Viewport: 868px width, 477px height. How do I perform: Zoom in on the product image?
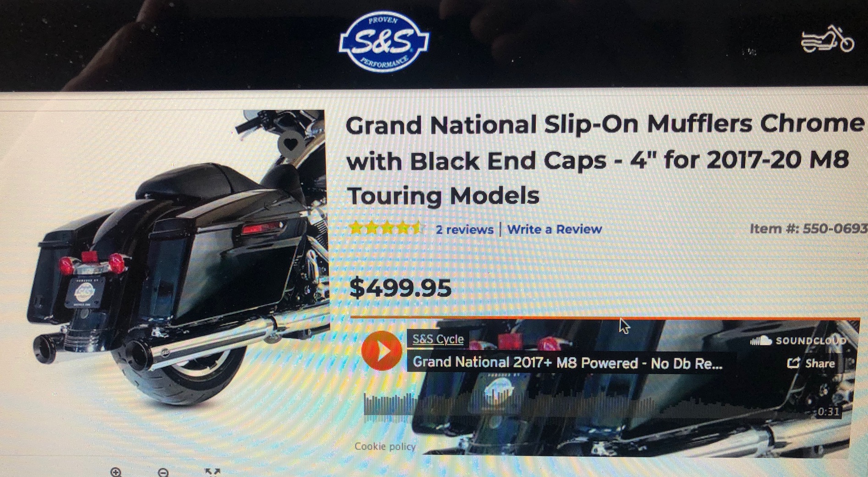tap(116, 472)
